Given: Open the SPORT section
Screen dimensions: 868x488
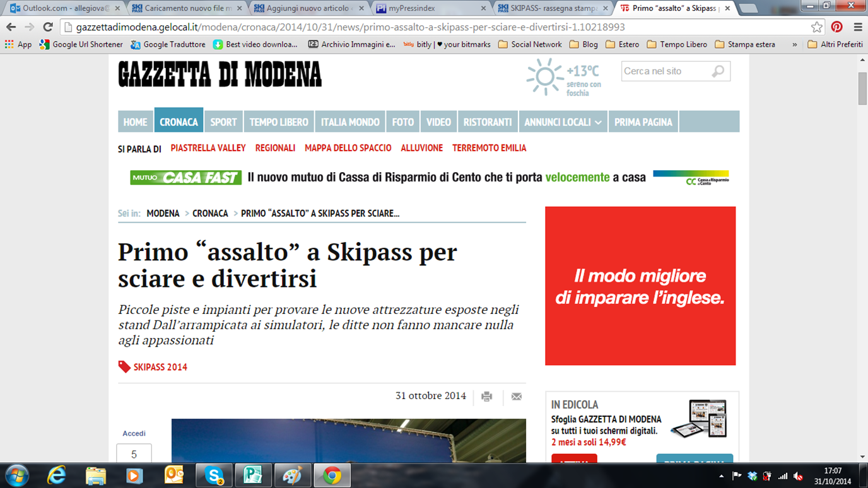Looking at the screenshot, I should tap(223, 122).
